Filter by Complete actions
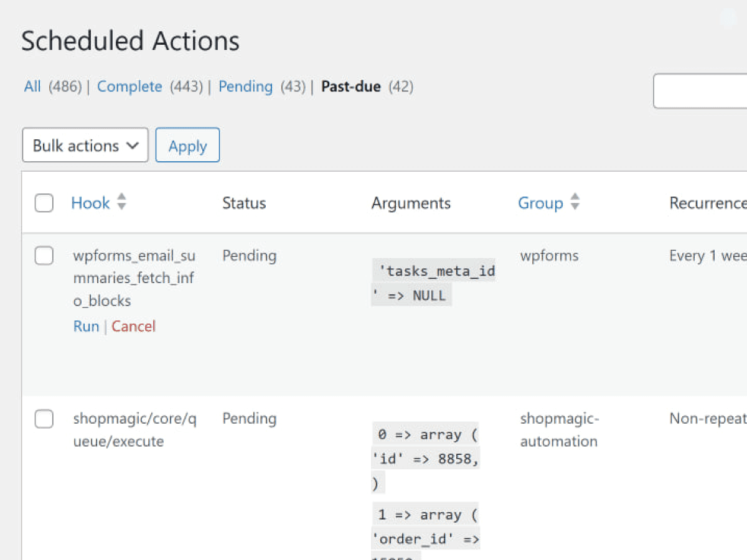The height and width of the screenshot is (560, 747). 129,86
